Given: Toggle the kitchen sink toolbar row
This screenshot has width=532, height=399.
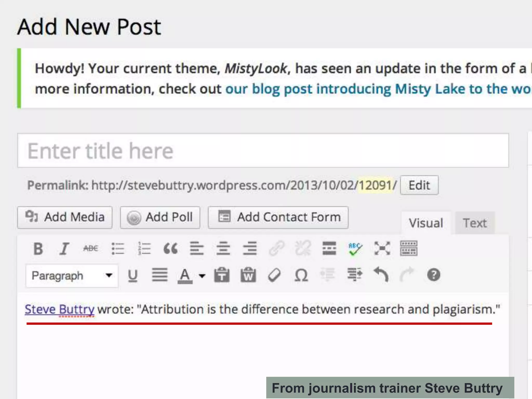Looking at the screenshot, I should tap(409, 249).
